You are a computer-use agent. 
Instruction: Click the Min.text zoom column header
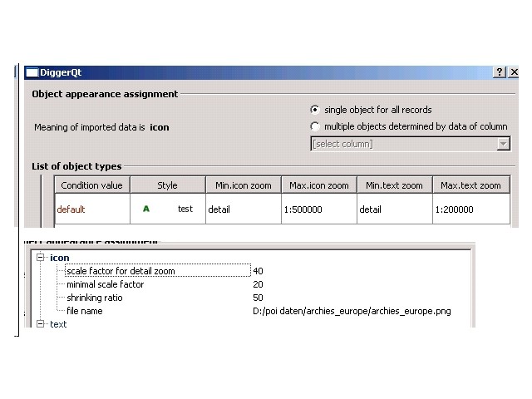394,185
